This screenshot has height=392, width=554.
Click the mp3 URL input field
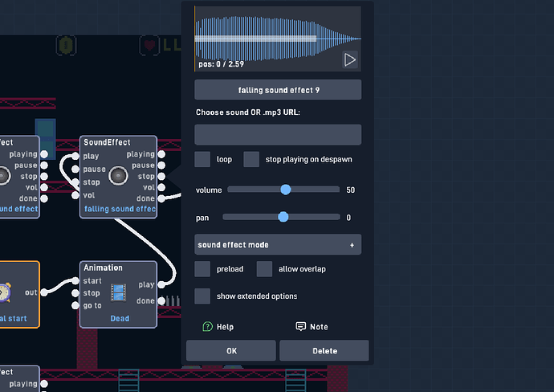click(x=278, y=135)
